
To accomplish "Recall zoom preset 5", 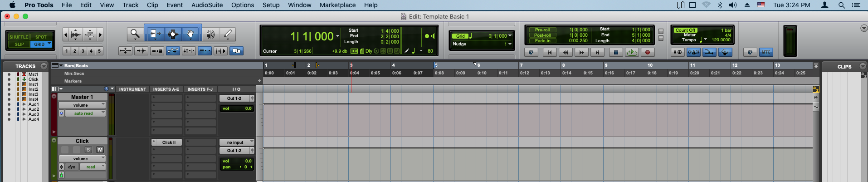I will 99,51.
